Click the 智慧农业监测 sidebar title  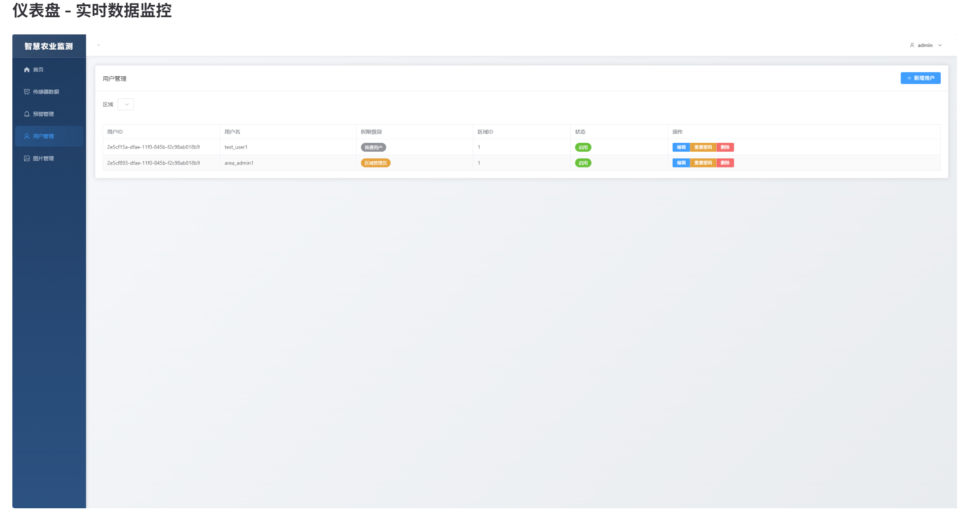pos(49,46)
